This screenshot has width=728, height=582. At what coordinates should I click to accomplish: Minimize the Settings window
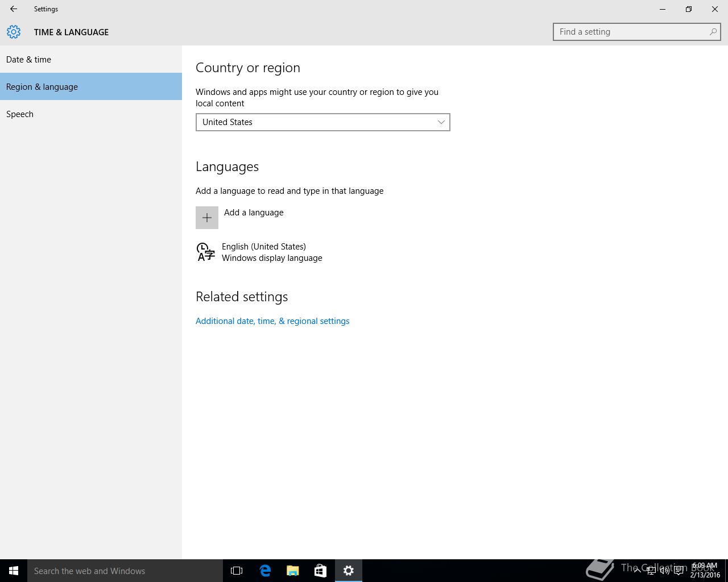point(663,9)
